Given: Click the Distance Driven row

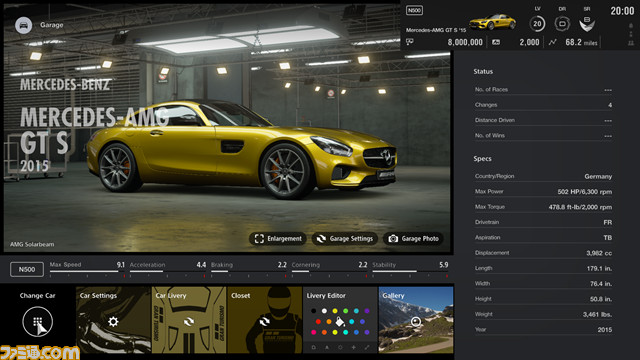Looking at the screenshot, I should (x=543, y=120).
